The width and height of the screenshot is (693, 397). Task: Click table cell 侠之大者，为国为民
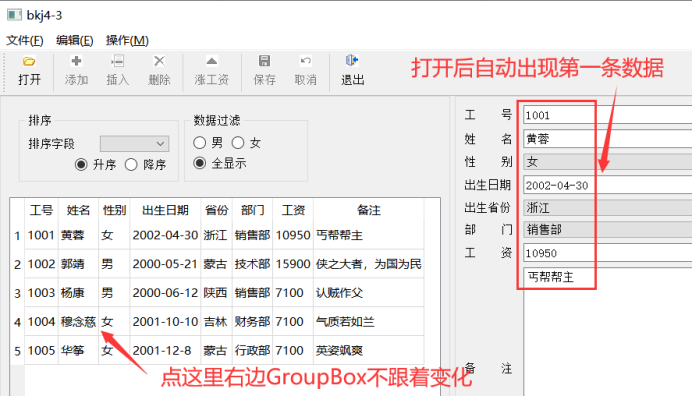click(x=369, y=264)
